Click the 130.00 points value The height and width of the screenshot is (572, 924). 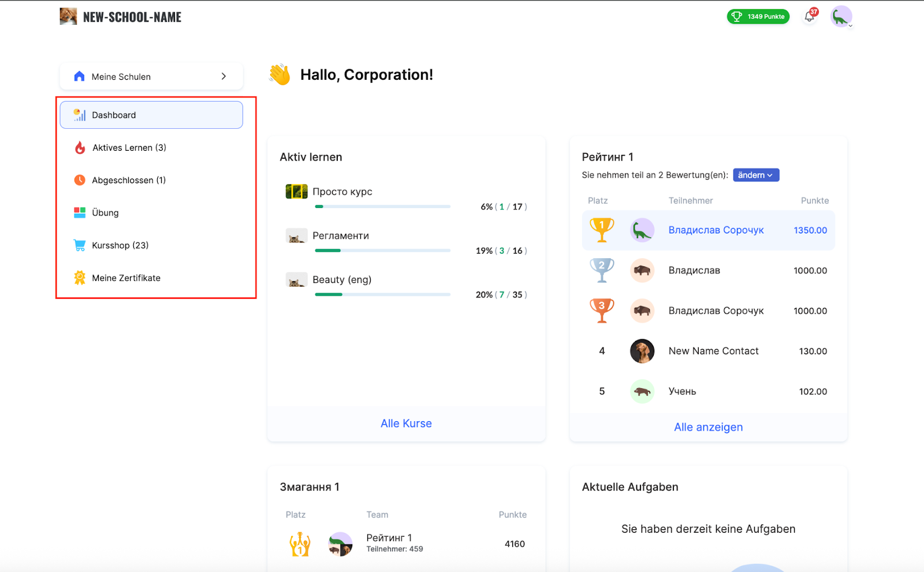813,351
